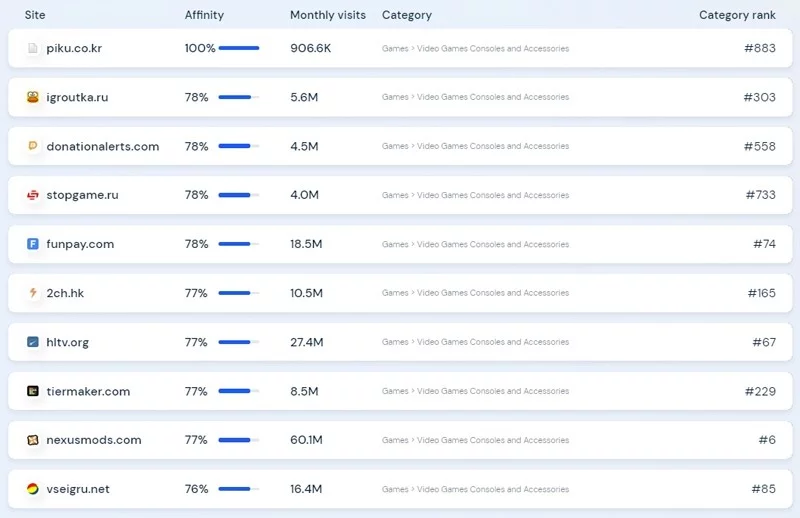Click the affinity bar for piku.co.kr
Screen dimensions: 800x518
coord(239,48)
